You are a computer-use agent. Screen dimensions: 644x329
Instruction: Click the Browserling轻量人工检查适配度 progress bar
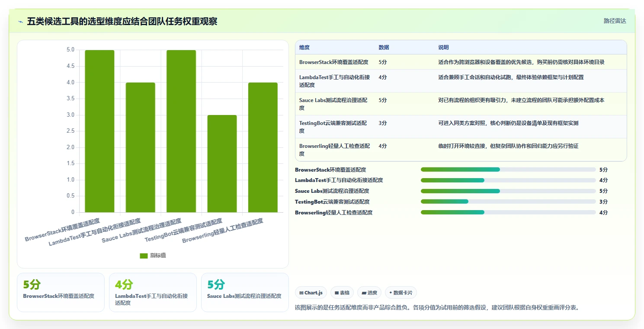pos(508,212)
